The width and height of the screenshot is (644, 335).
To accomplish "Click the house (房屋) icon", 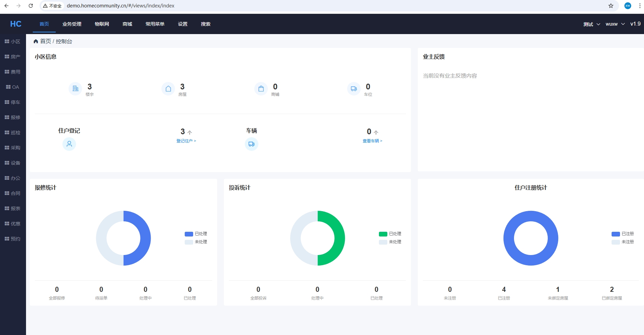I will point(168,89).
